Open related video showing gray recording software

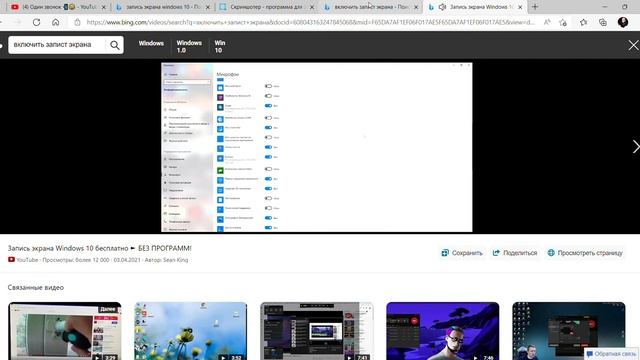click(317, 331)
